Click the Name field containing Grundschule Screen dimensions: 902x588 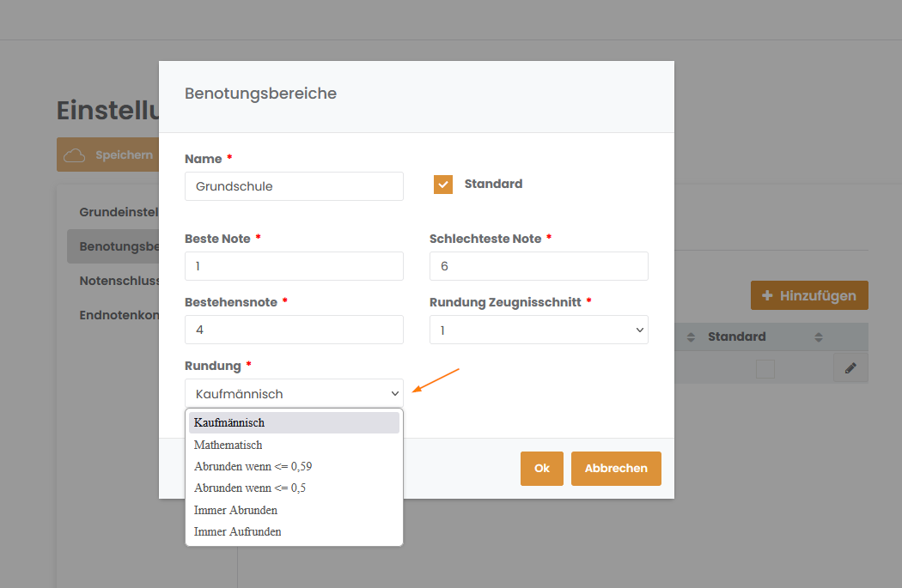(x=294, y=186)
